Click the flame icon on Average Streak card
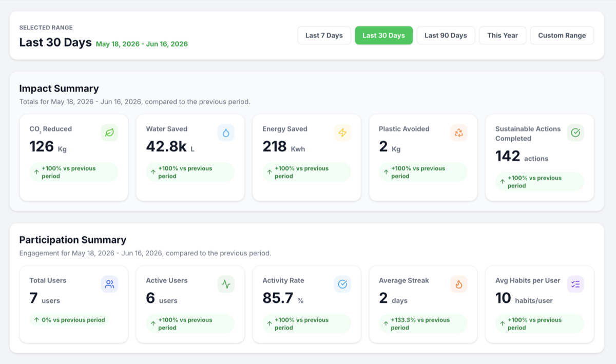Screen dimensions: 616x364 click(x=459, y=284)
